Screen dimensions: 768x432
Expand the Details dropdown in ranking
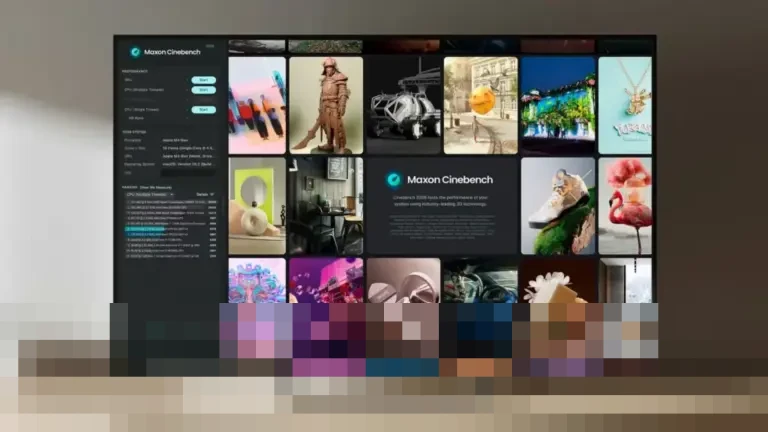coord(204,194)
